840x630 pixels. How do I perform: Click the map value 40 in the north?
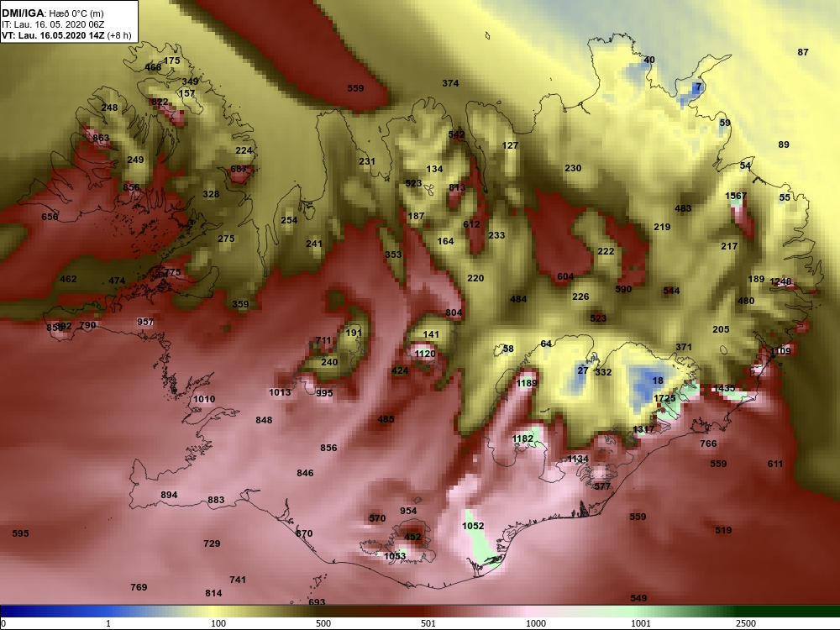click(648, 60)
